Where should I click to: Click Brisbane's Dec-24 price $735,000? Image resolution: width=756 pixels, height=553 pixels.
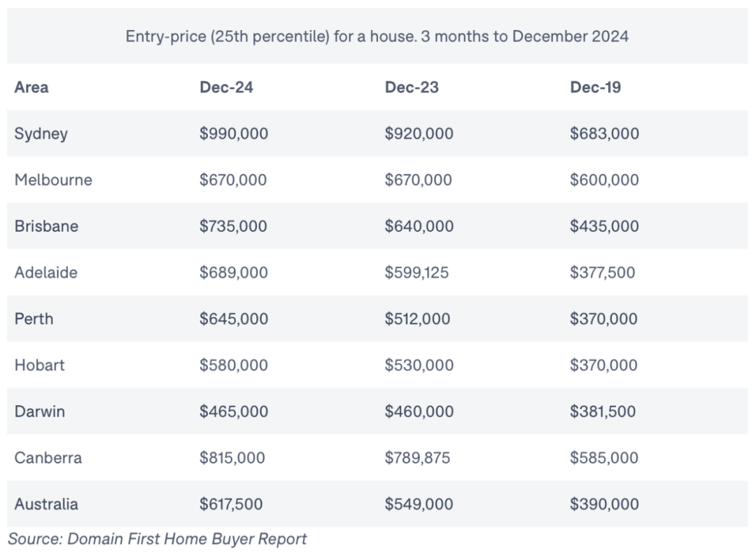[x=233, y=226]
